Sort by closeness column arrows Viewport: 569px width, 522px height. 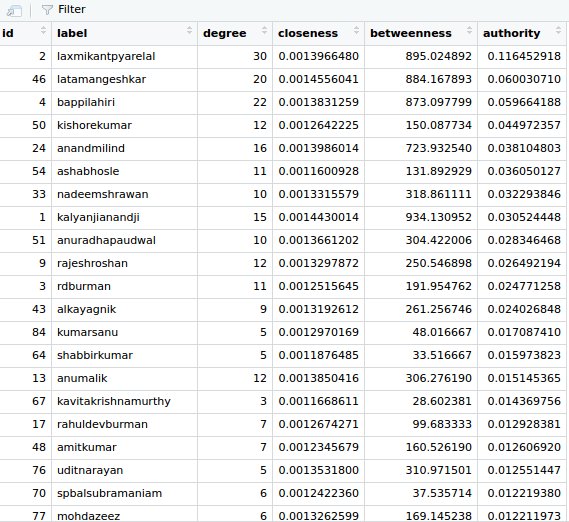pos(356,30)
